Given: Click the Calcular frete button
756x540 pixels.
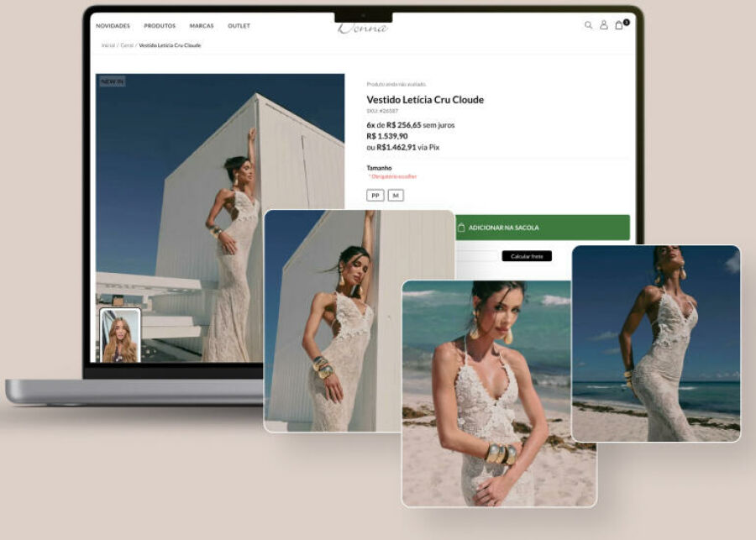Looking at the screenshot, I should coord(527,256).
